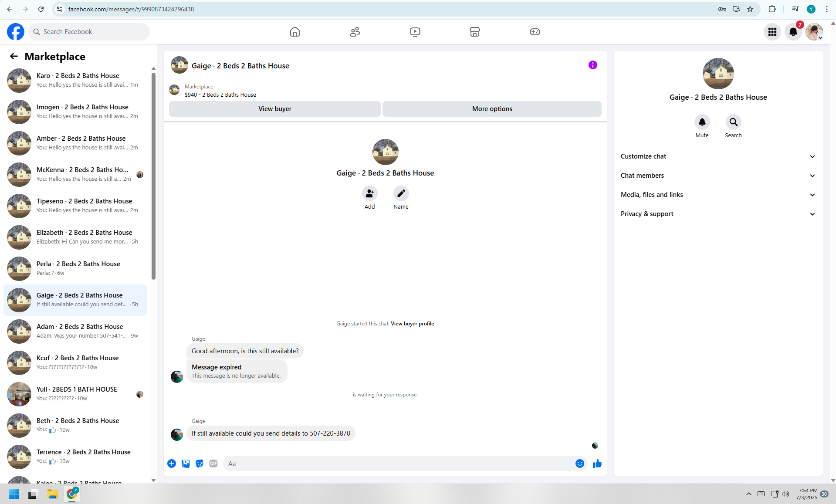
Task: Search in conversation magnifier icon
Action: coord(734,122)
